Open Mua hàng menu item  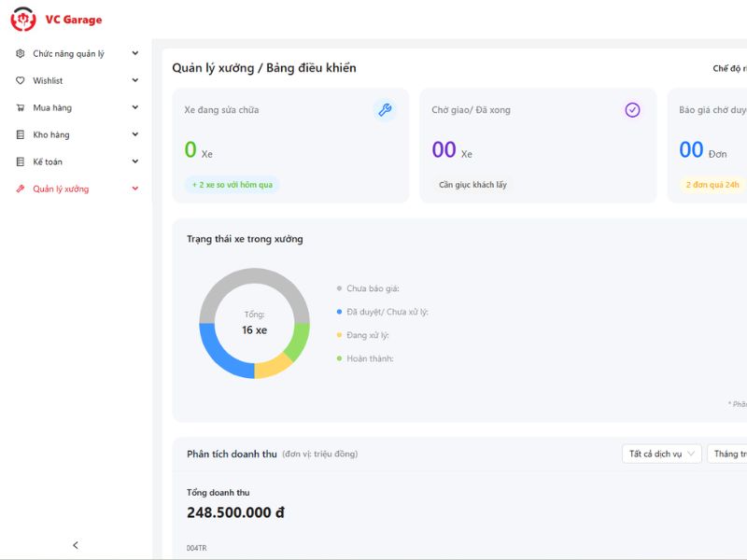point(77,107)
